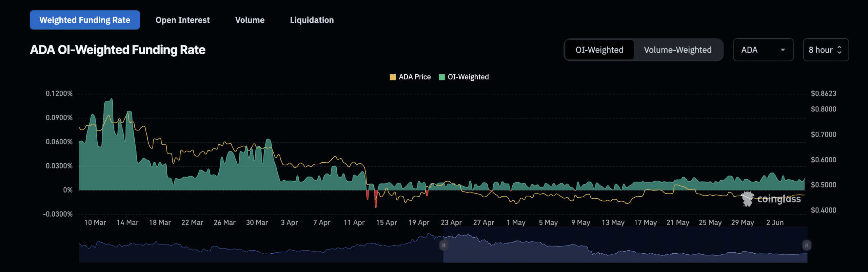Viewport: 868px width, 272px height.
Task: Click the yellow ADA Price legend swatch
Action: pyautogui.click(x=393, y=77)
